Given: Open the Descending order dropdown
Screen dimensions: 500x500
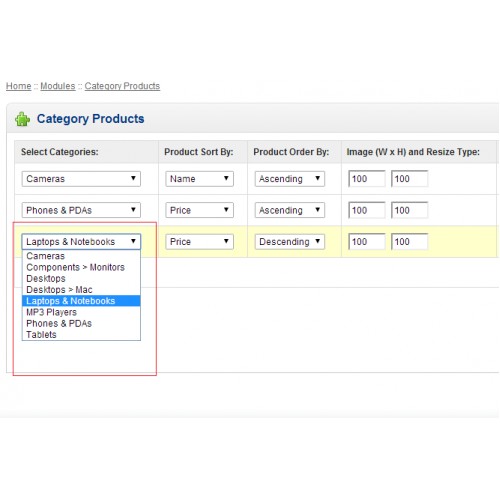Looking at the screenshot, I should 290,242.
